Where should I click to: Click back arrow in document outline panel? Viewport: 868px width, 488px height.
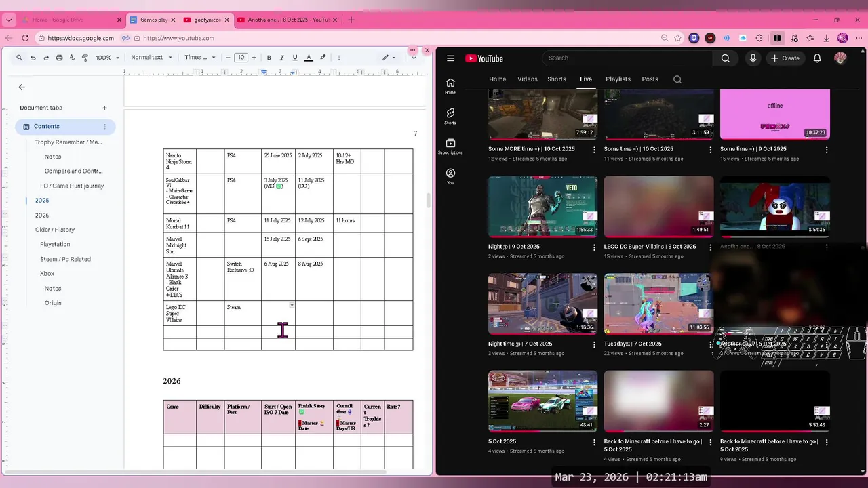[x=22, y=87]
